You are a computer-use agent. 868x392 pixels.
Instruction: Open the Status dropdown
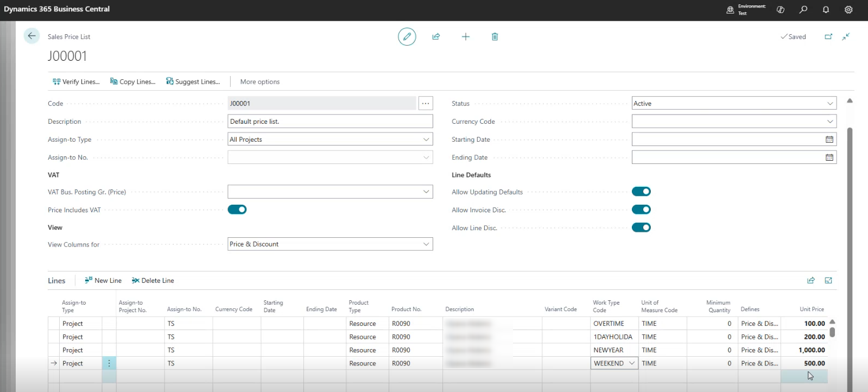(830, 103)
